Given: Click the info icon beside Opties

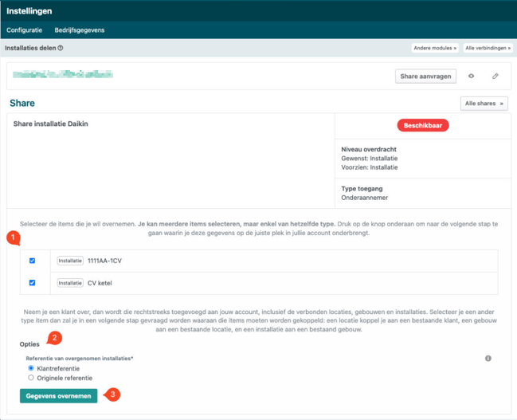Looking at the screenshot, I should 488,359.
